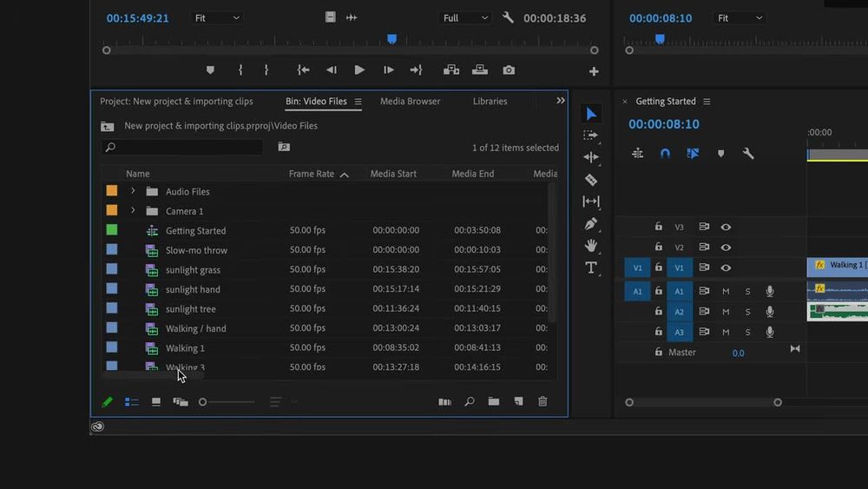The image size is (868, 489).
Task: Switch bin to Icon View
Action: [x=156, y=402]
